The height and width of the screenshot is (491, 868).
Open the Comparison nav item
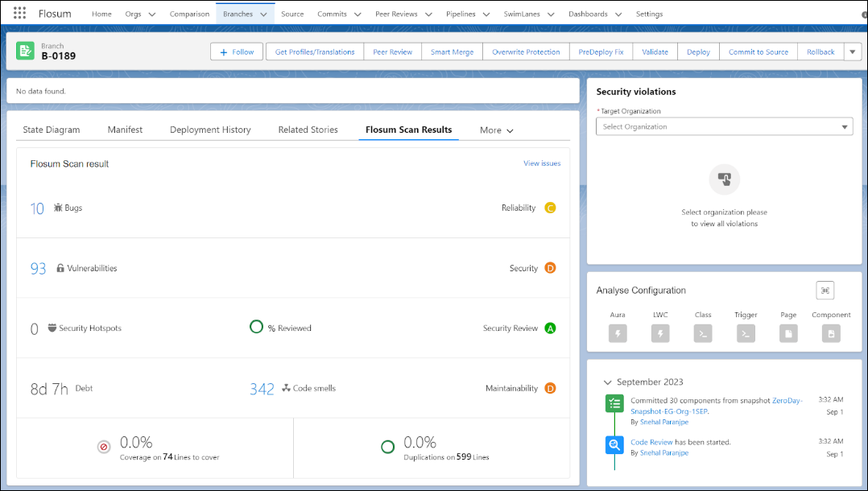coord(189,14)
